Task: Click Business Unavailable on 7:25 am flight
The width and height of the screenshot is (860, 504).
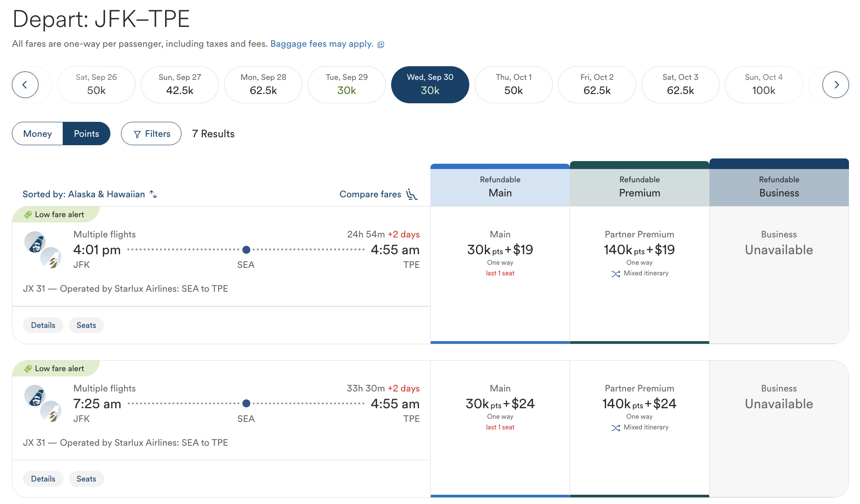Action: point(779,429)
